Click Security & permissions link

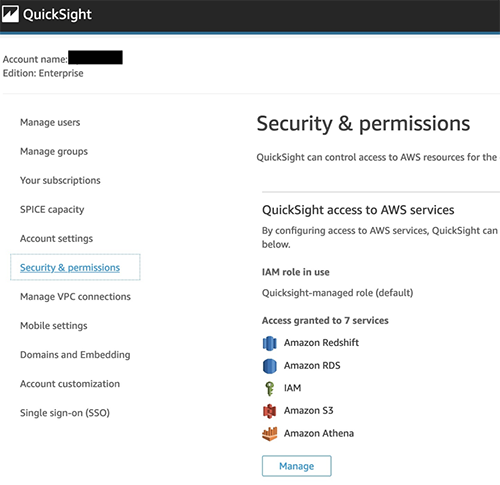[70, 267]
